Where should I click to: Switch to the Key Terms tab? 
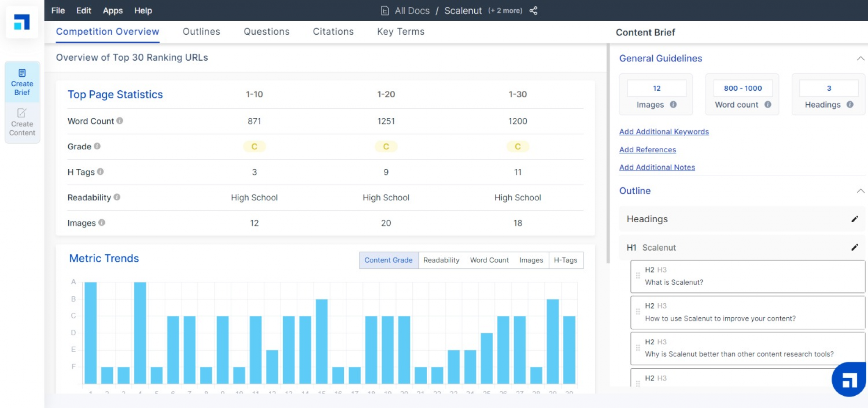pyautogui.click(x=401, y=32)
